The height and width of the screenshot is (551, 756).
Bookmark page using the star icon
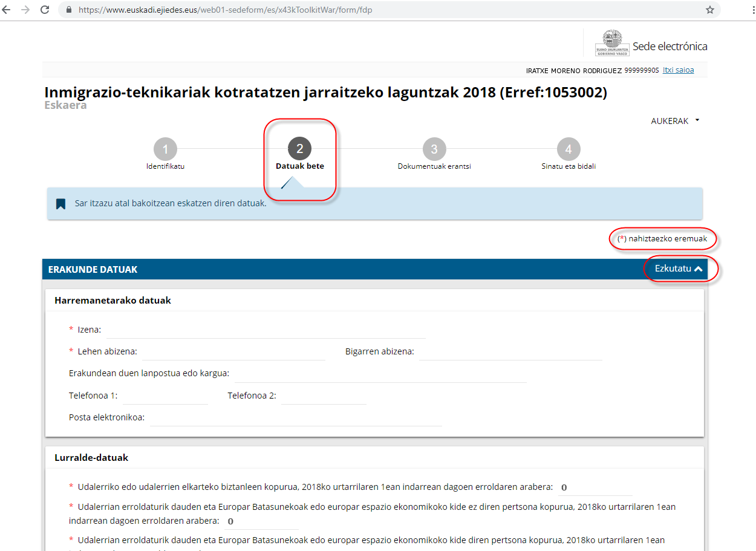pyautogui.click(x=710, y=10)
